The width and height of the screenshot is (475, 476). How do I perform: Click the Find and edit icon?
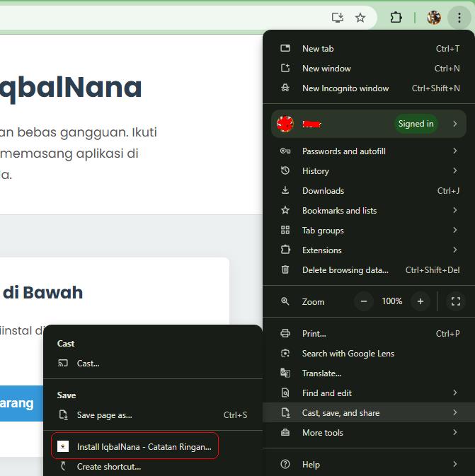click(x=285, y=393)
